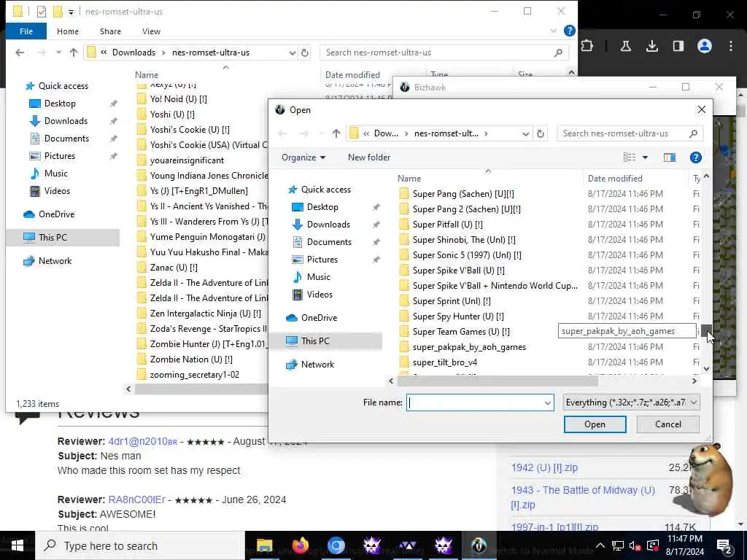Select super_pakpak_by_aoh_games folder in Open dialog
Viewport: 747px width, 560px height.
(469, 346)
